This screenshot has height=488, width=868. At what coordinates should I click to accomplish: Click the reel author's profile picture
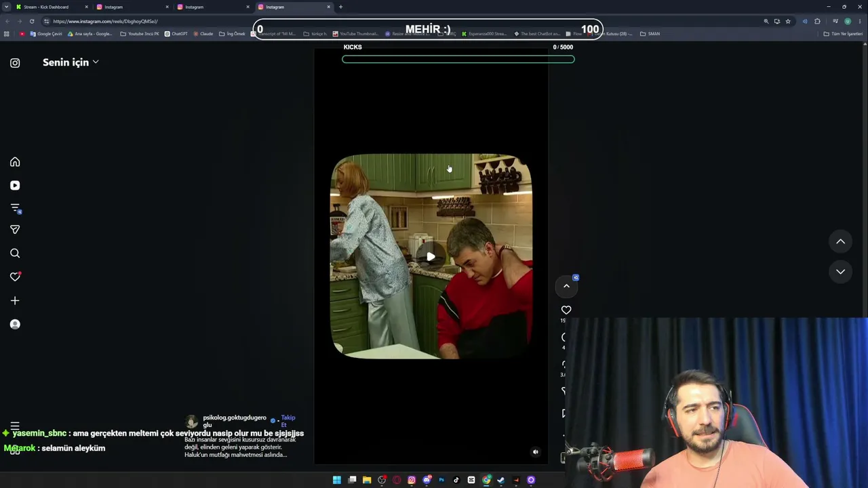(192, 422)
